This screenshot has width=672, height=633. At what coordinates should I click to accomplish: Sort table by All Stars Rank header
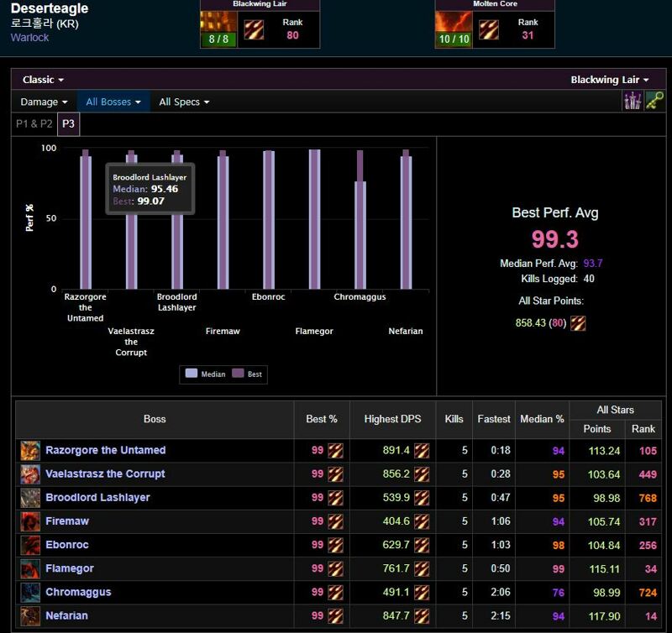point(643,429)
